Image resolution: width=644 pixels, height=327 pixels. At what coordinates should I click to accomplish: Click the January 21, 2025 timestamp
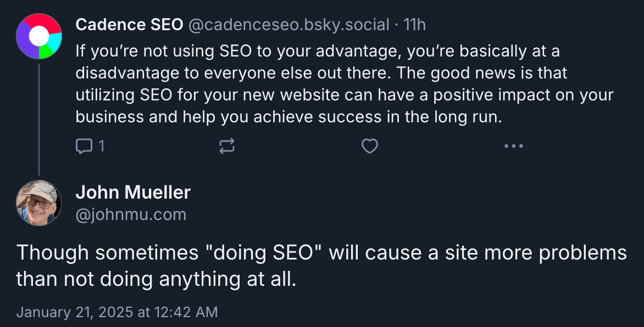pos(116,312)
